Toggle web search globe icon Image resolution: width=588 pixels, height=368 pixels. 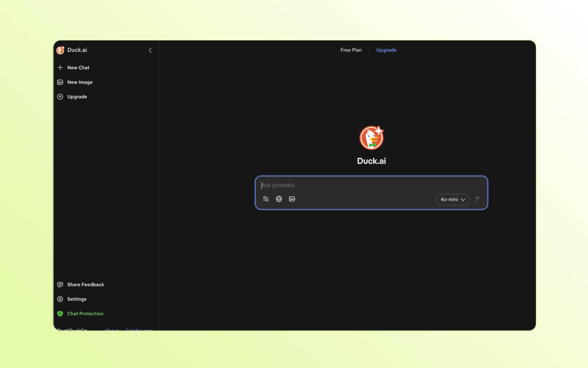click(x=279, y=199)
